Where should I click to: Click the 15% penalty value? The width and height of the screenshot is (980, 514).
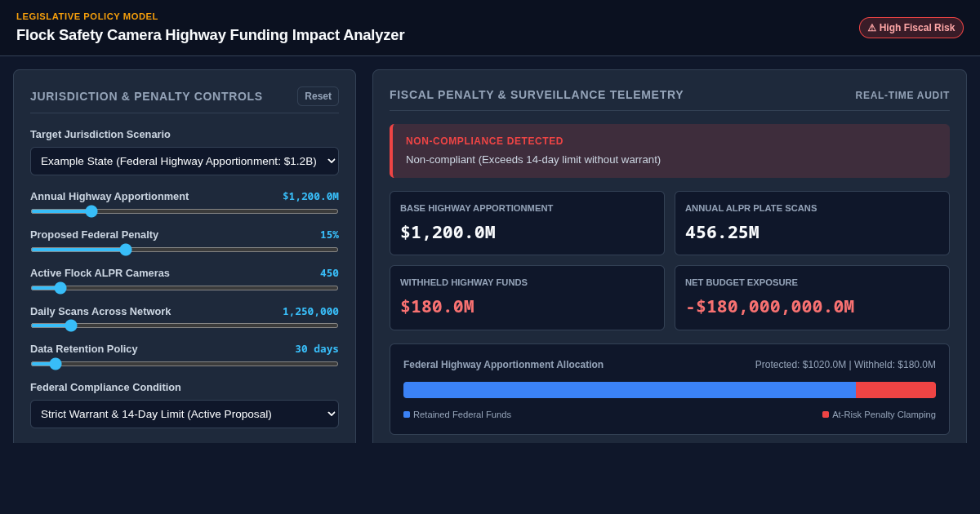329,235
